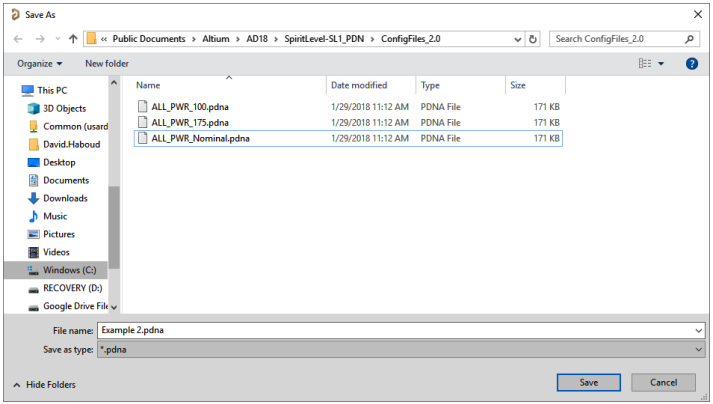Select file ALL_PWR_175.pdna
The height and width of the screenshot is (404, 713).
tap(190, 123)
